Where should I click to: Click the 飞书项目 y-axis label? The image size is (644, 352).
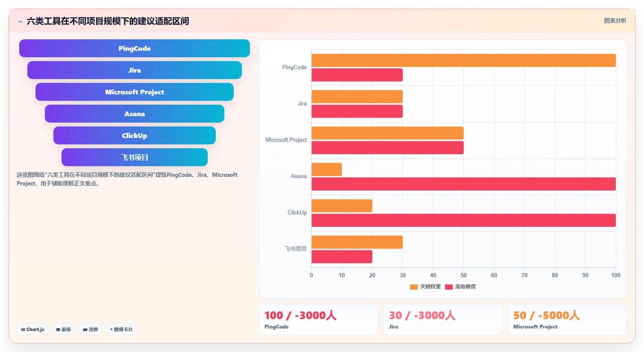[296, 249]
